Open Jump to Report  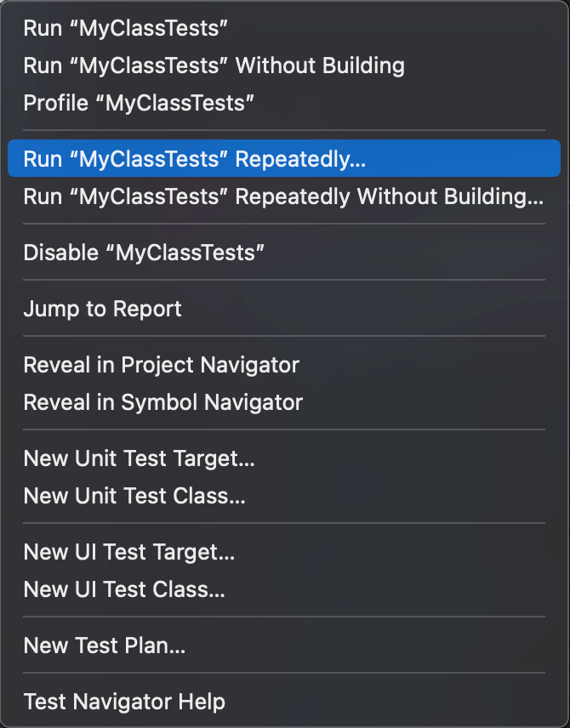[x=103, y=309]
